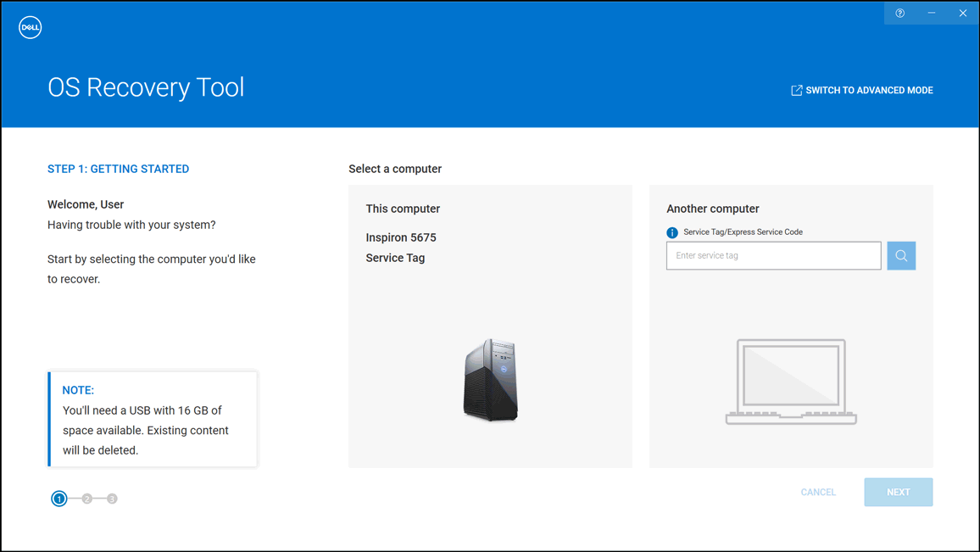
Task: Click the info icon next to Service Tag label
Action: [672, 231]
